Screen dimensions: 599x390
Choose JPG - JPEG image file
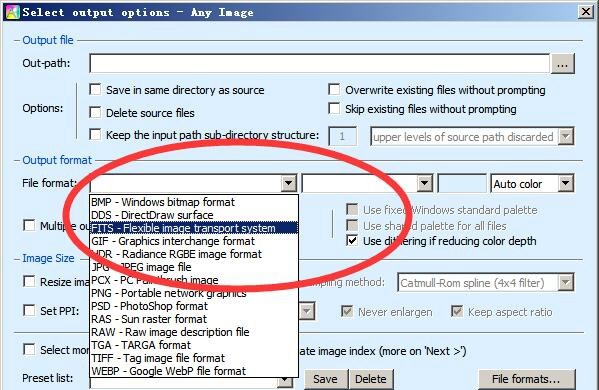[x=194, y=267]
